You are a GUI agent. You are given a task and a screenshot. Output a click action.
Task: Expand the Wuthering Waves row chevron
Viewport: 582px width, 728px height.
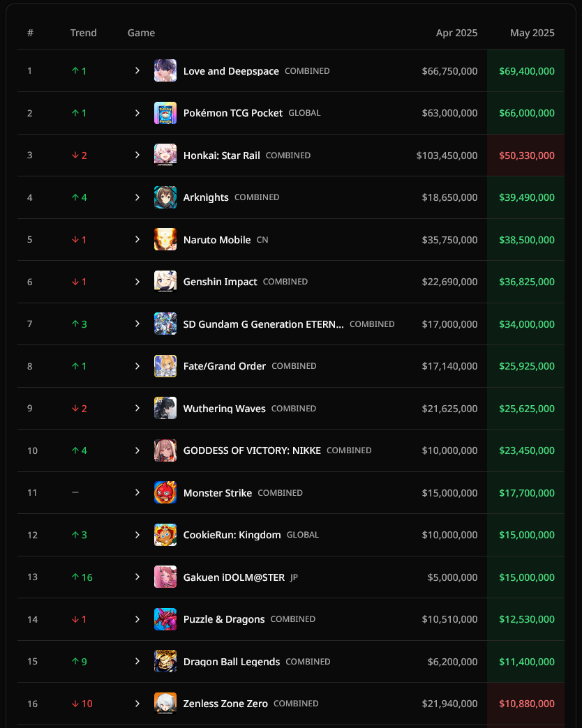[x=137, y=408]
